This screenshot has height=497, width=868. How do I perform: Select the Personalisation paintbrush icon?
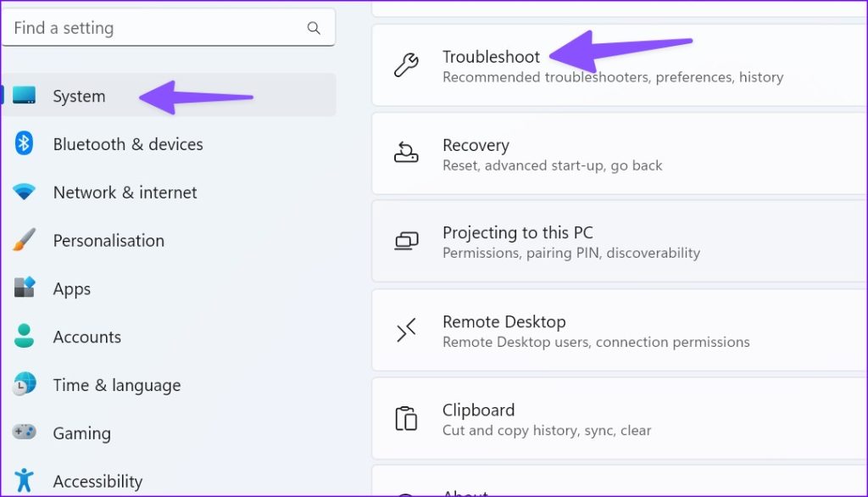[24, 240]
